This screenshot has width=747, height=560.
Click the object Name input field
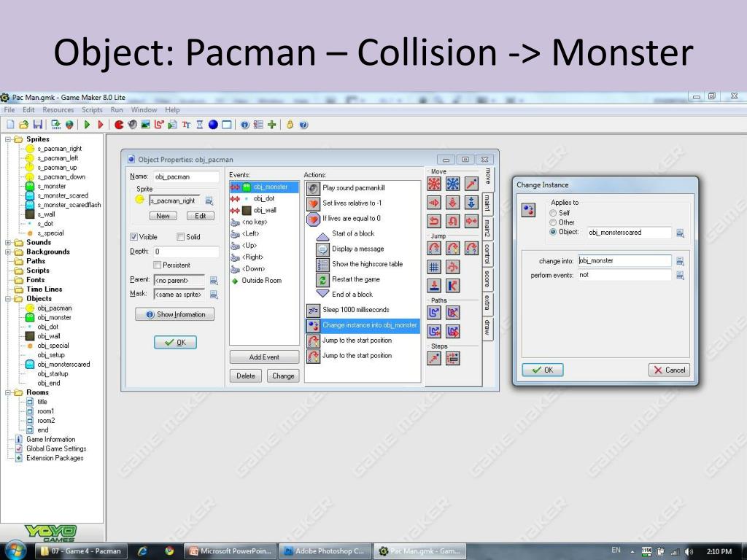[186, 176]
